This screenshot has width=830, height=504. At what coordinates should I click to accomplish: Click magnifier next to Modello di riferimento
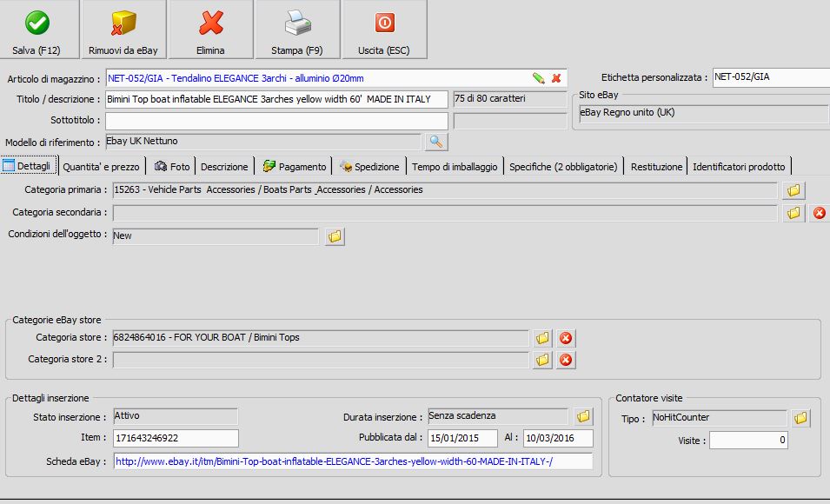click(436, 142)
